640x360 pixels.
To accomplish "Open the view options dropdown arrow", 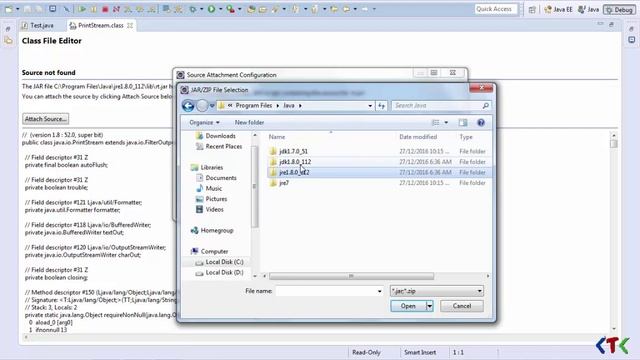I will click(446, 122).
